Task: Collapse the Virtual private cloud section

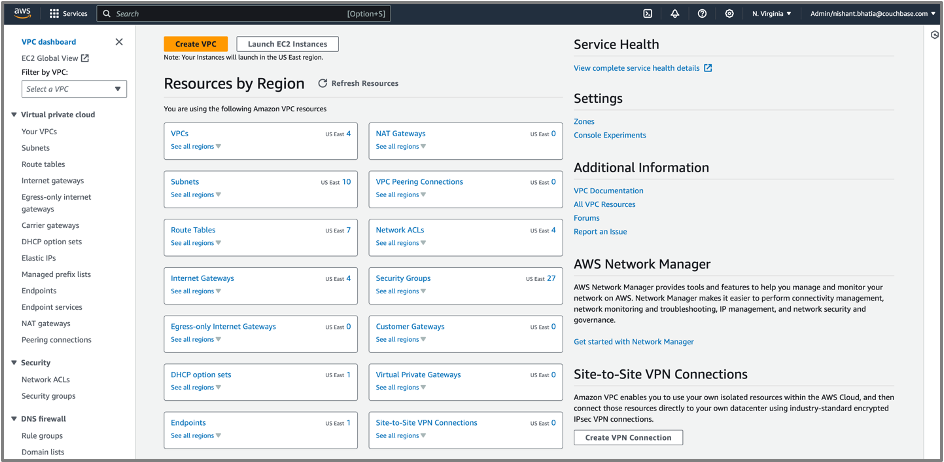Action: pyautogui.click(x=14, y=114)
